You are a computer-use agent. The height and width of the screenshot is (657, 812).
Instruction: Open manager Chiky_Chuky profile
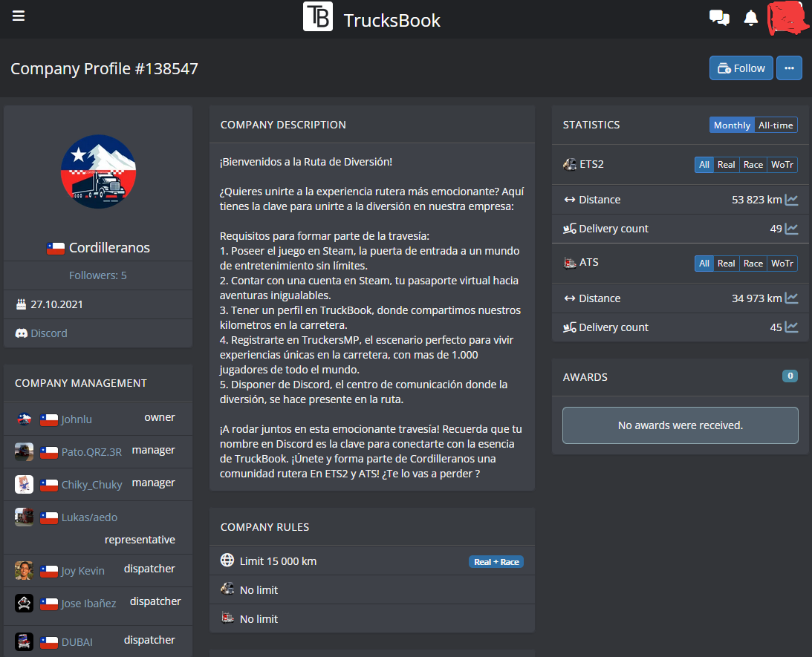[91, 484]
